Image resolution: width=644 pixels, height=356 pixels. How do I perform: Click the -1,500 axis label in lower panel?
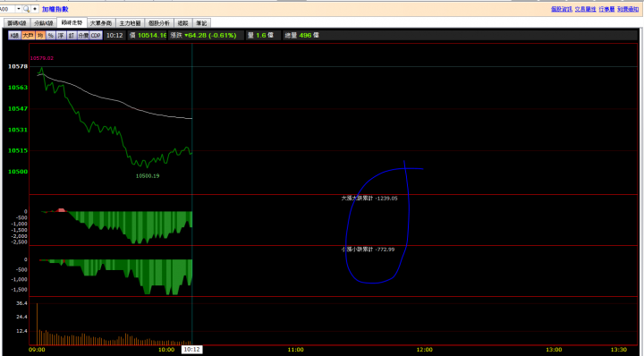21,290
